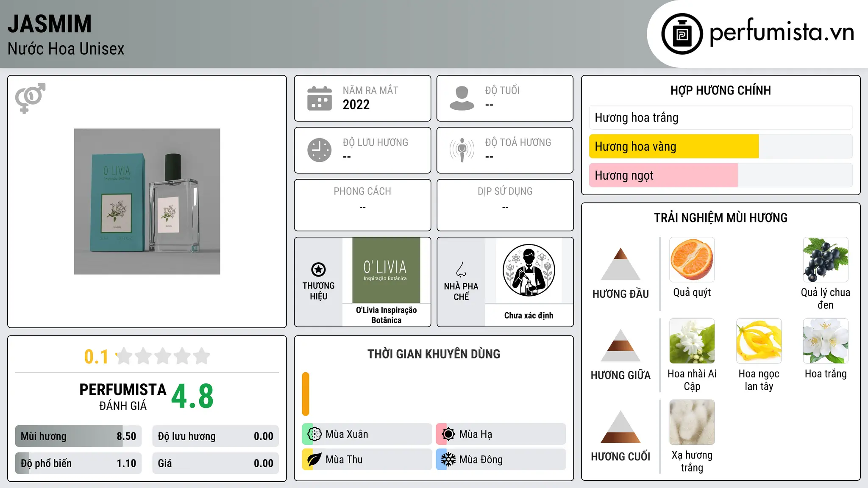Image resolution: width=868 pixels, height=488 pixels.
Task: Click the Độ phổ biến 1.10 score bar
Action: 78,463
